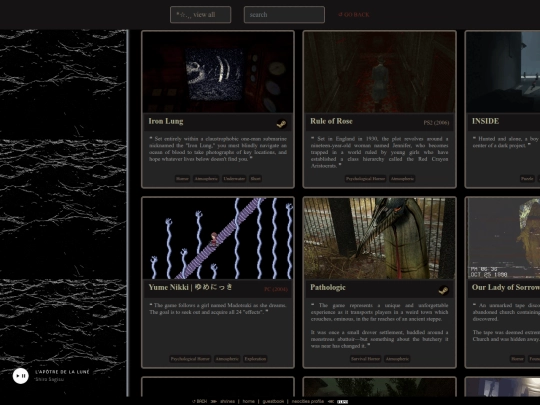540x405 pixels.
Task: Open Our Lady of Sorrow screenshot thumbnail
Action: coord(503,238)
